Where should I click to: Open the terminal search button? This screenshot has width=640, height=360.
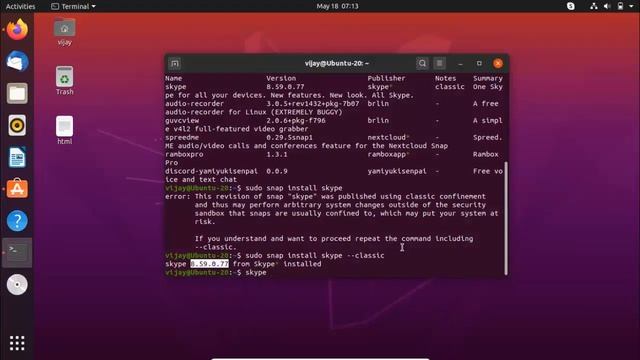point(422,63)
